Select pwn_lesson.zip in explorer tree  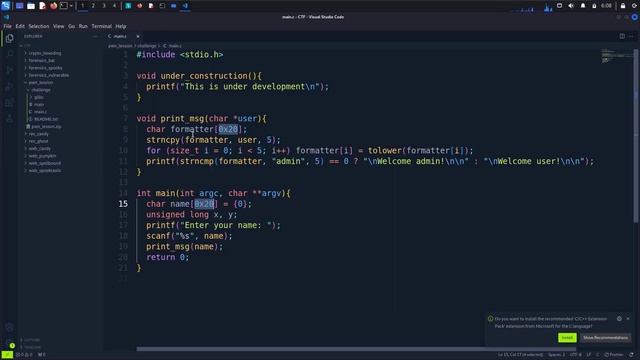(46, 127)
